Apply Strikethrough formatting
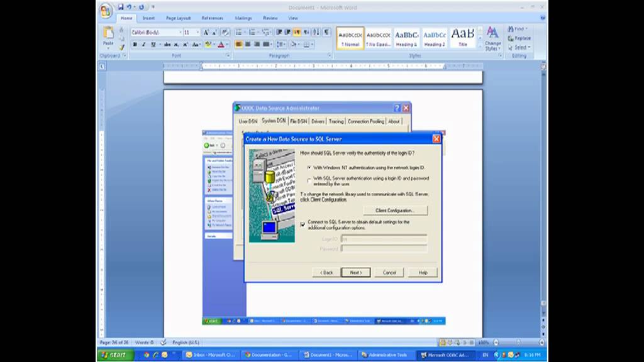Image resolution: width=644 pixels, height=362 pixels. 167,45
